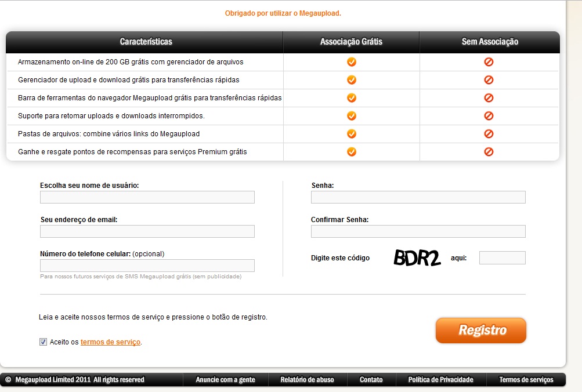This screenshot has height=392, width=582.
Task: Click the red prohibited icon for file folders row
Action: (489, 134)
